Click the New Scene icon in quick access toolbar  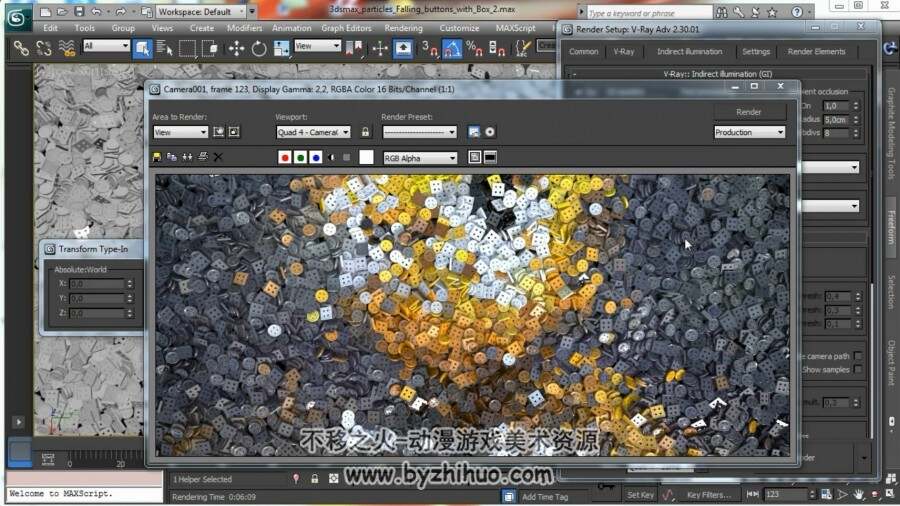pyautogui.click(x=45, y=11)
